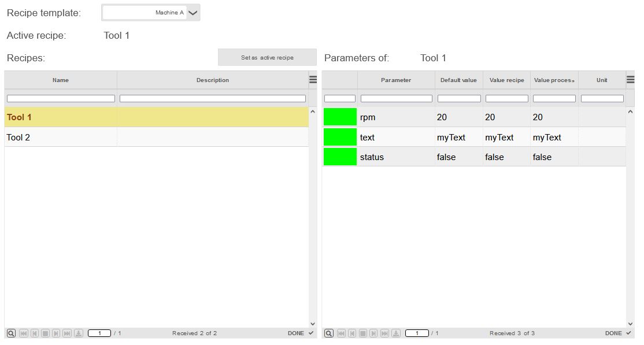This screenshot has width=644, height=345.
Task: Click green status indicator for rpm
Action: [340, 117]
